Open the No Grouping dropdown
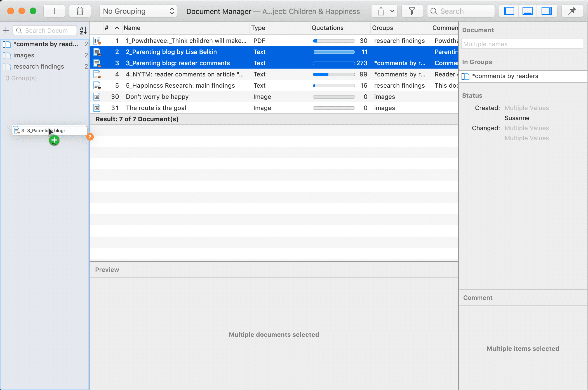Screen dimensions: 588x390 (x=138, y=11)
